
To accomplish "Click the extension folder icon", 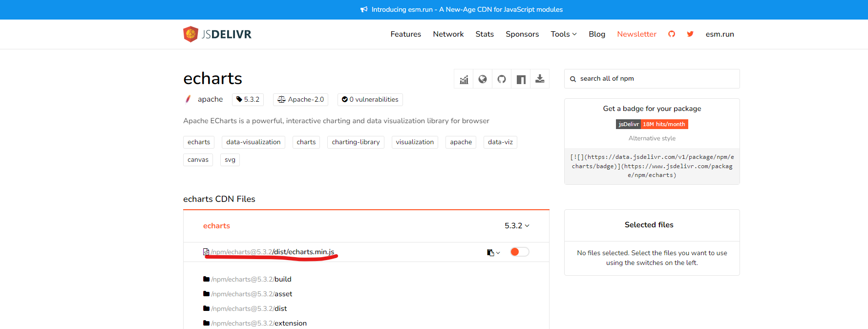I will (206, 323).
